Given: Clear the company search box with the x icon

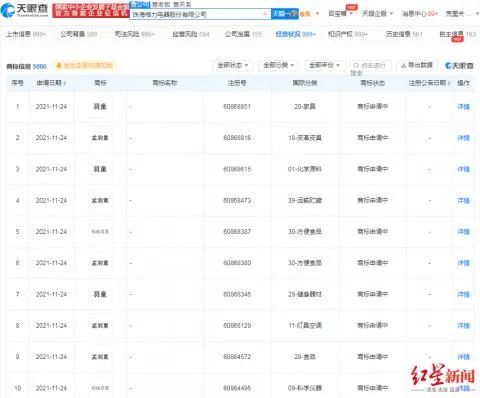Looking at the screenshot, I should [x=265, y=14].
